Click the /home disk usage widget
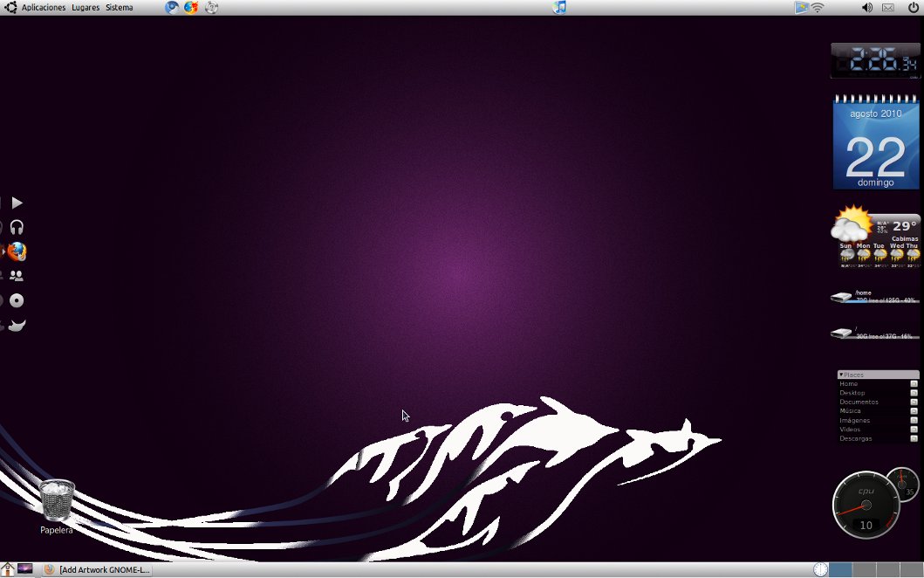 pyautogui.click(x=874, y=297)
